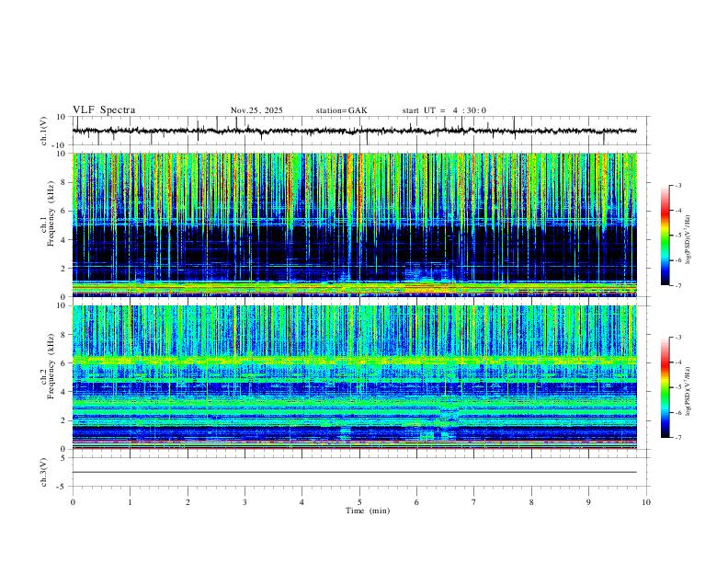The image size is (728, 563).
Task: Click the ch.1 voltage waveform trace
Action: point(354,131)
